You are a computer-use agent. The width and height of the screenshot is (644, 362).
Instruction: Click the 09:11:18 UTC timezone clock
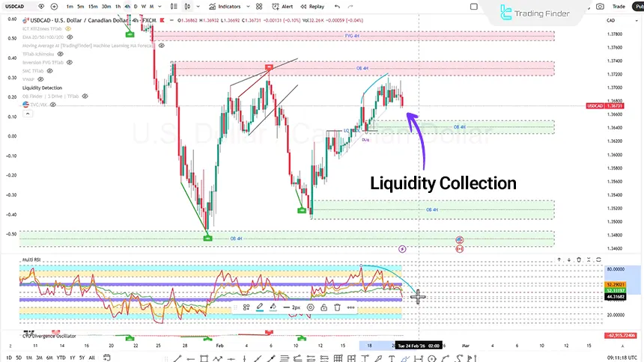pos(622,358)
